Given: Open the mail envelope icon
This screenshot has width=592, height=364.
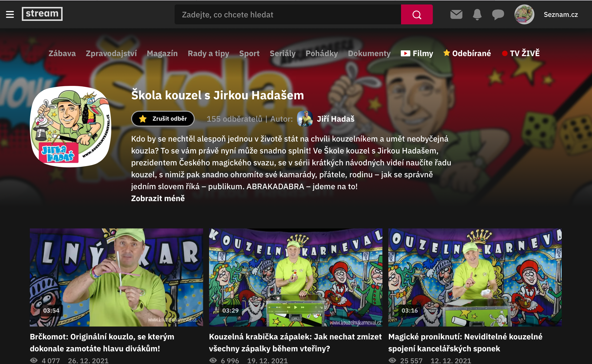Looking at the screenshot, I should point(456,14).
